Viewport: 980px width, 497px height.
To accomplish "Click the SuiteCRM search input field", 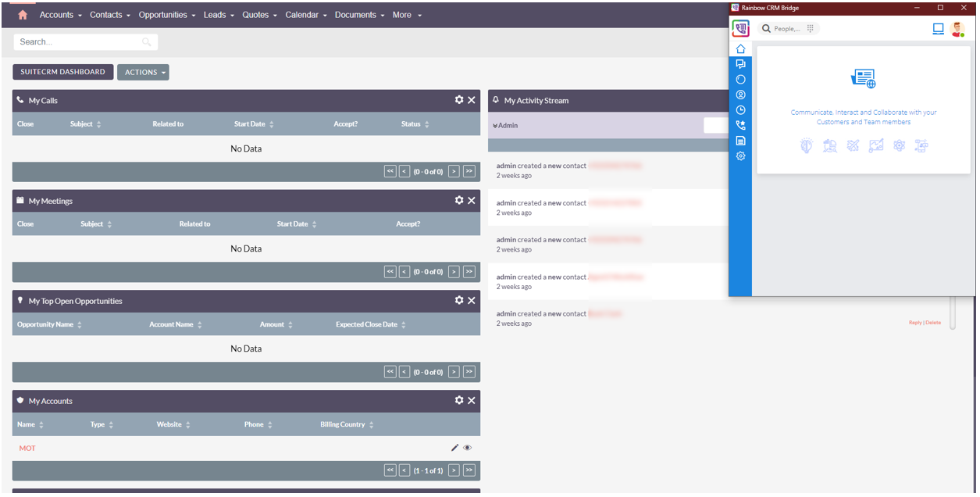I will 85,42.
